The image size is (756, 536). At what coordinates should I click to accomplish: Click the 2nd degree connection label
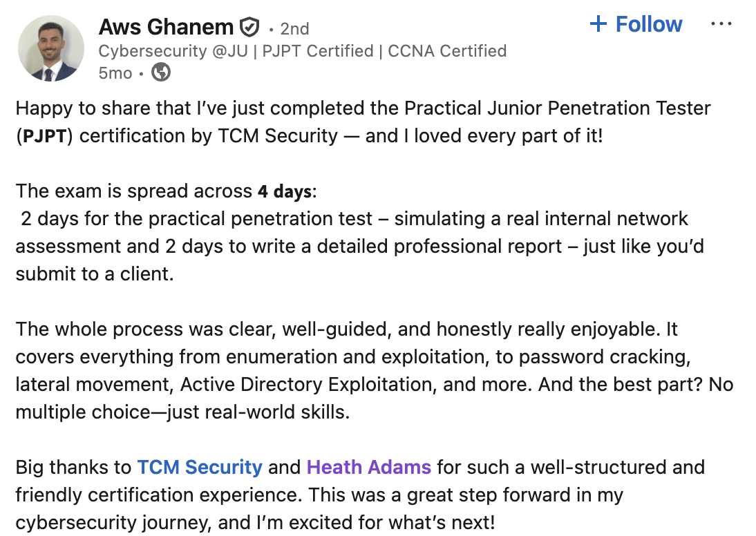click(x=294, y=29)
